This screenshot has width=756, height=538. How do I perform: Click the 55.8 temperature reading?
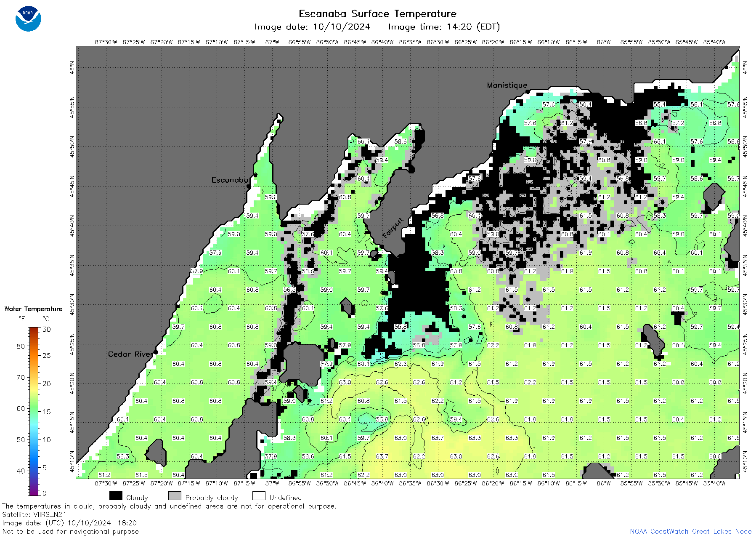(401, 327)
